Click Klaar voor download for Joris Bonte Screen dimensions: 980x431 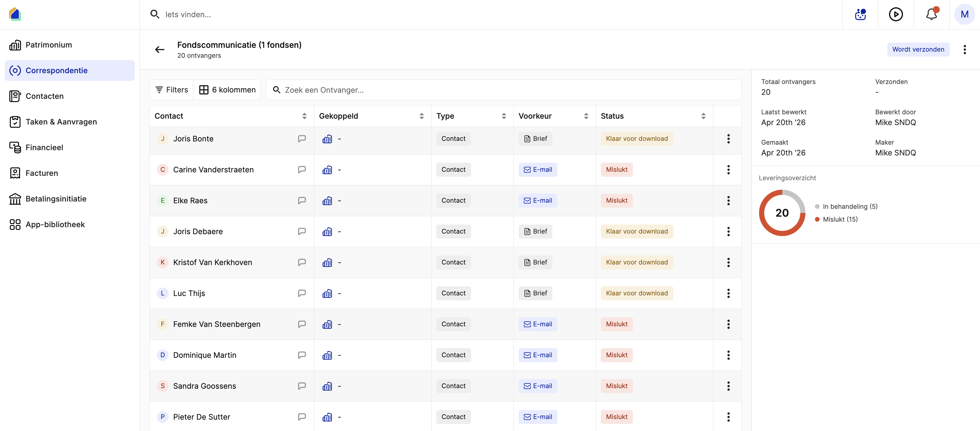pyautogui.click(x=636, y=139)
